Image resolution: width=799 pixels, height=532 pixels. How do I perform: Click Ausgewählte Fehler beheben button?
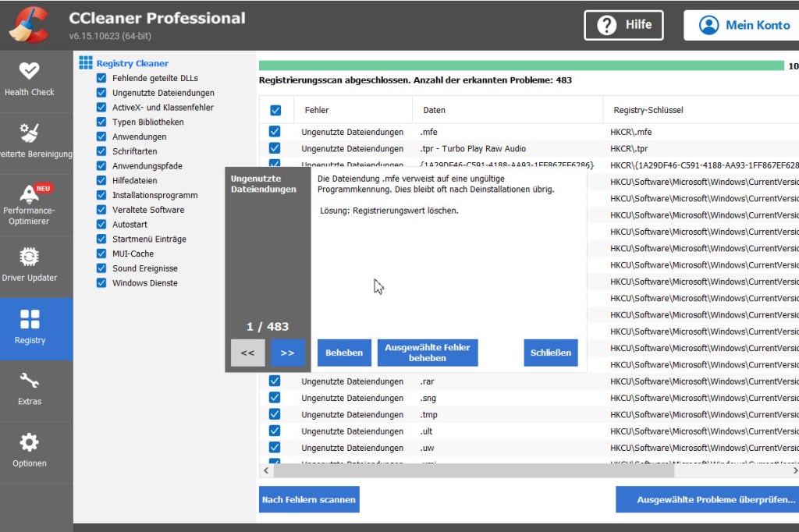428,353
